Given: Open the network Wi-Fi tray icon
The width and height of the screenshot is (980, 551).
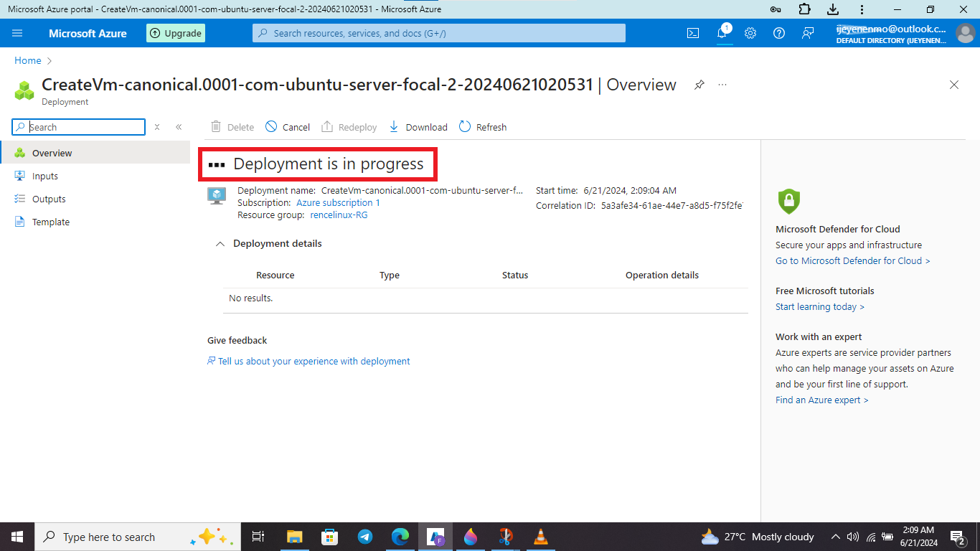Looking at the screenshot, I should (x=871, y=537).
